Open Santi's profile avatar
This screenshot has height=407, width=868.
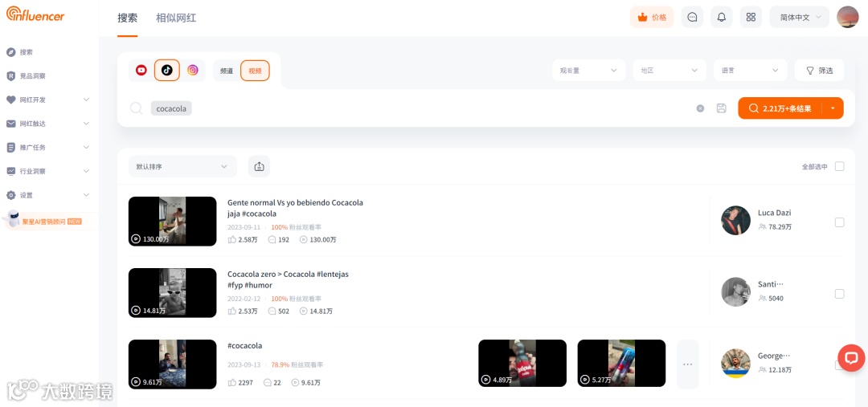pos(735,291)
